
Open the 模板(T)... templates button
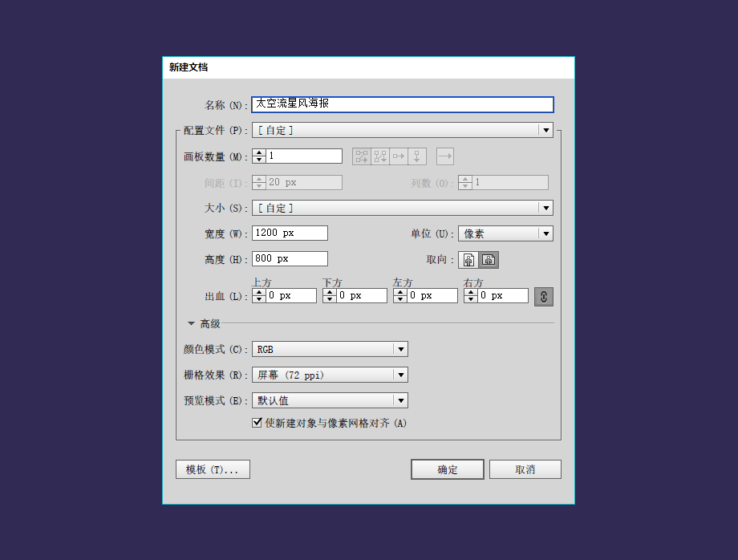(x=213, y=469)
